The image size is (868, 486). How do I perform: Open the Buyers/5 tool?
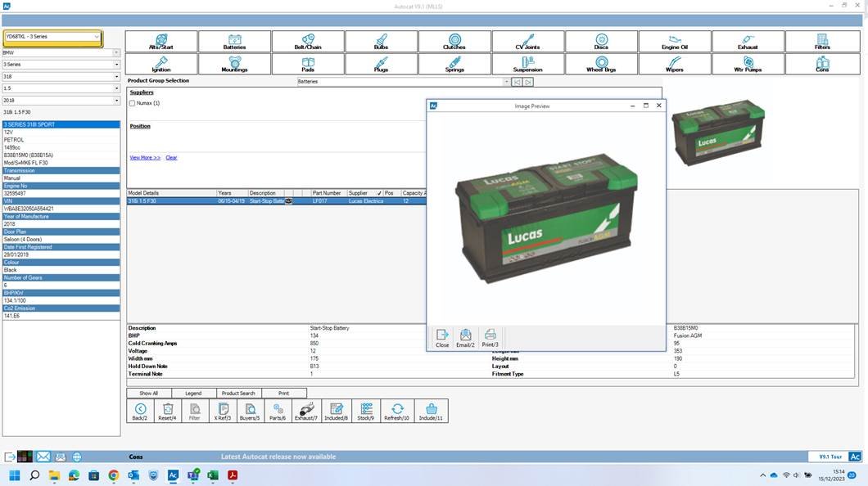click(x=250, y=412)
